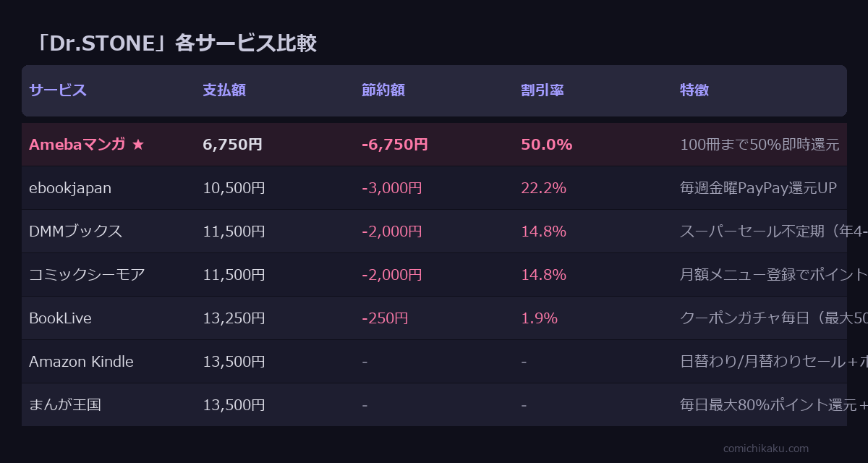Click the まんが王国 service name
This screenshot has width=868, height=463.
tap(65, 405)
